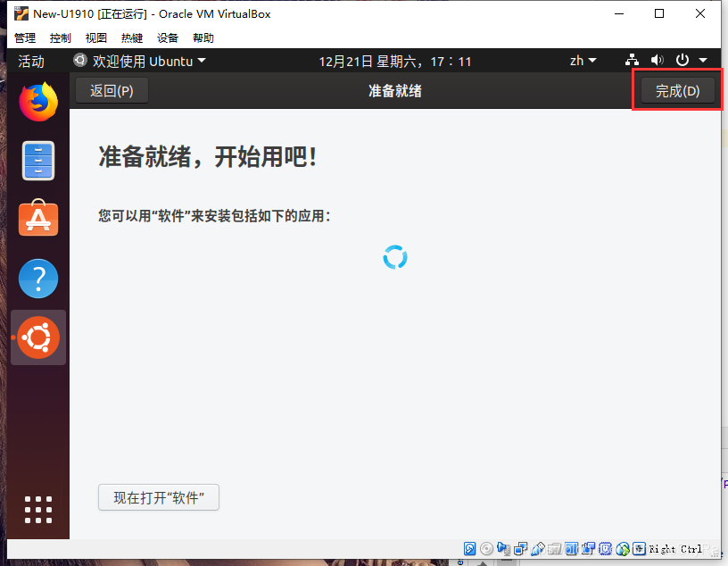Open the 设备 menu in VirtualBox
The width and height of the screenshot is (728, 566).
[168, 37]
